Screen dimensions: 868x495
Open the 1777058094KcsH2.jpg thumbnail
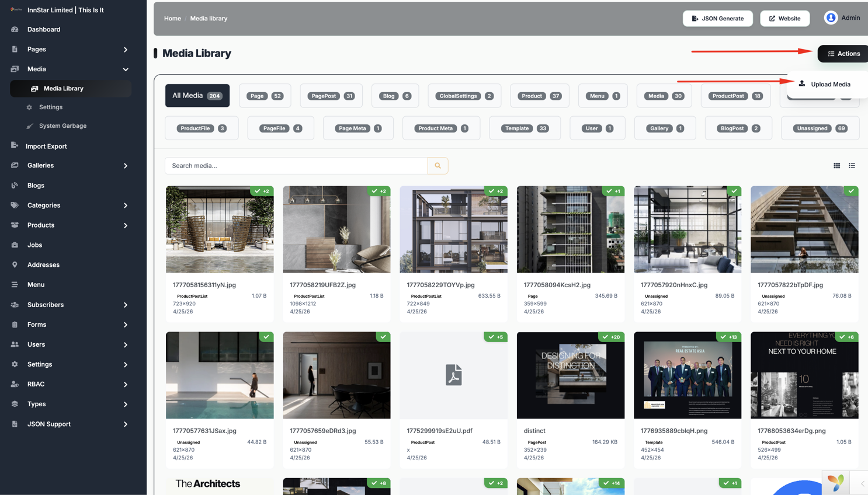tap(571, 229)
